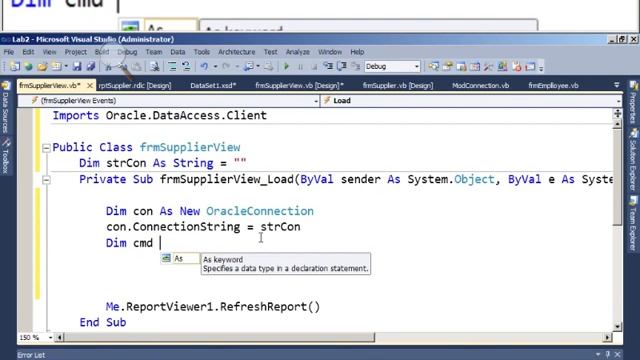Open the undo history dropdown arrow

click(215, 66)
